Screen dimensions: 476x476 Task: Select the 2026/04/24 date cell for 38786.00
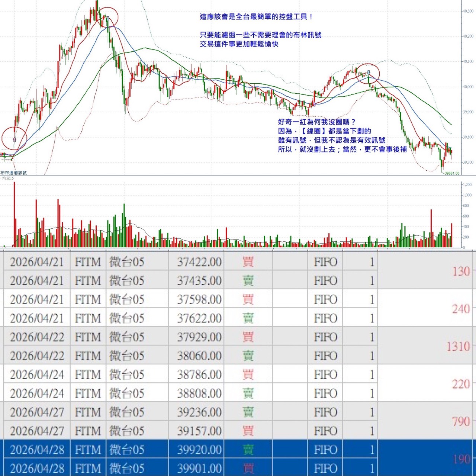(x=37, y=374)
